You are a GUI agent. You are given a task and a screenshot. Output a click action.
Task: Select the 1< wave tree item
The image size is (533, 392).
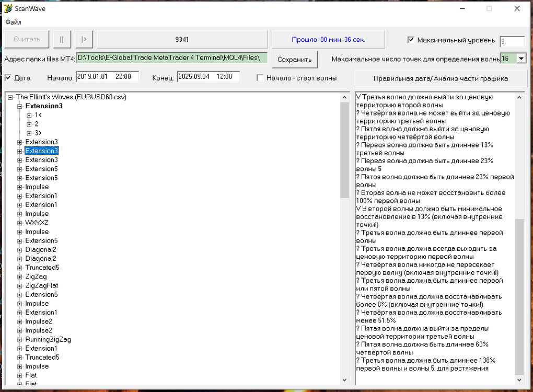coord(38,115)
